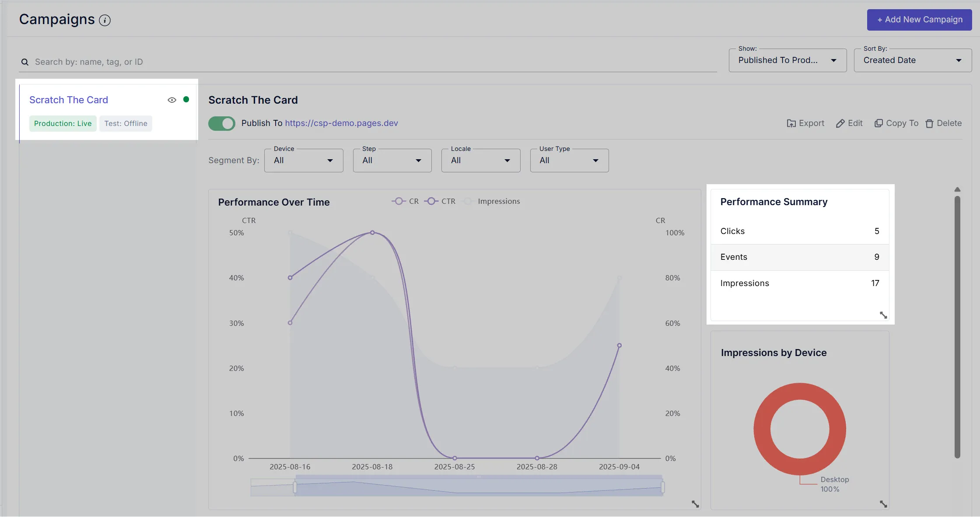
Task: Click the left handle of the chart range slider
Action: (295, 487)
